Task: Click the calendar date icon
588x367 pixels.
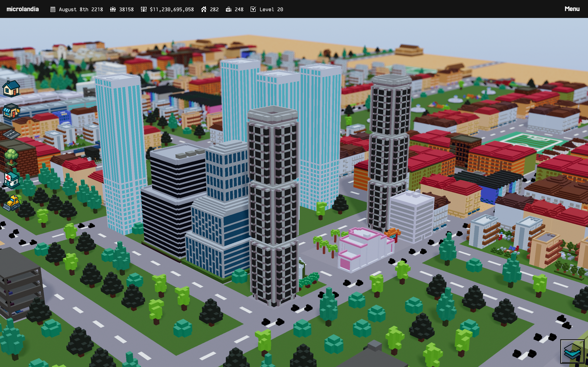Action: tap(53, 9)
